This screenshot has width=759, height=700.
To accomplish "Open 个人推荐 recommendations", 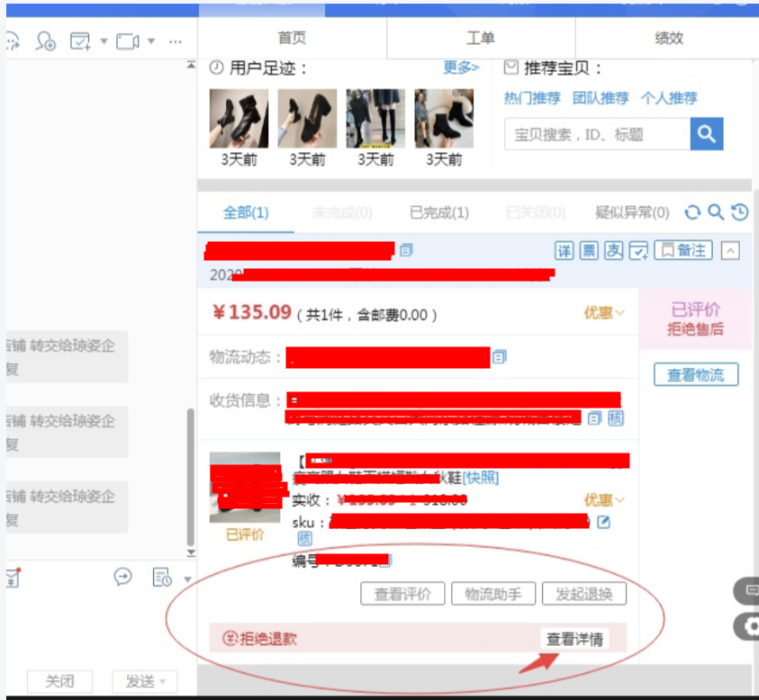I will [669, 98].
